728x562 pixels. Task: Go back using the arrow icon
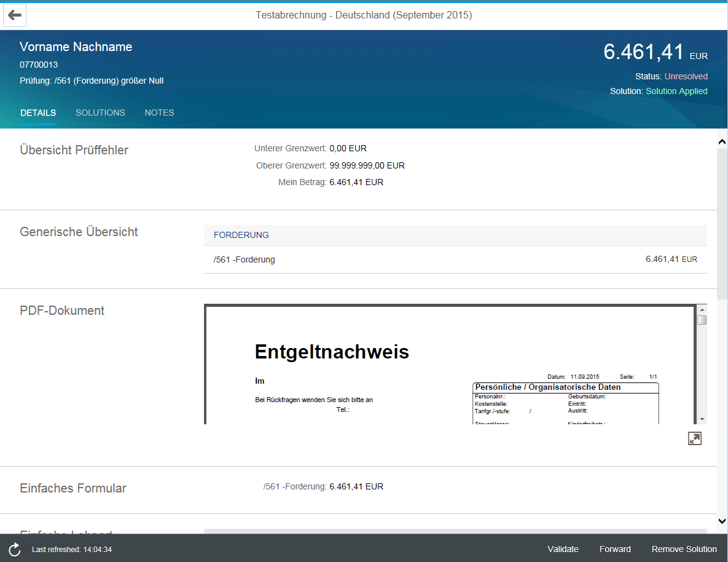(x=14, y=15)
